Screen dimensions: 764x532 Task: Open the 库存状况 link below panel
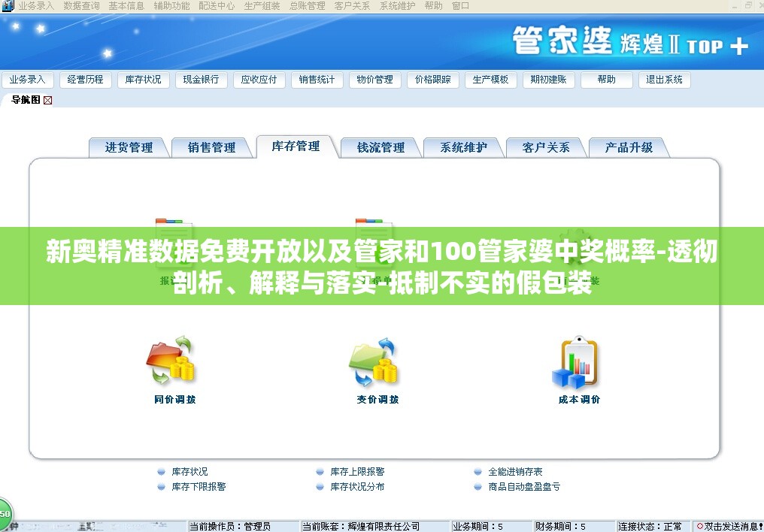coord(189,472)
